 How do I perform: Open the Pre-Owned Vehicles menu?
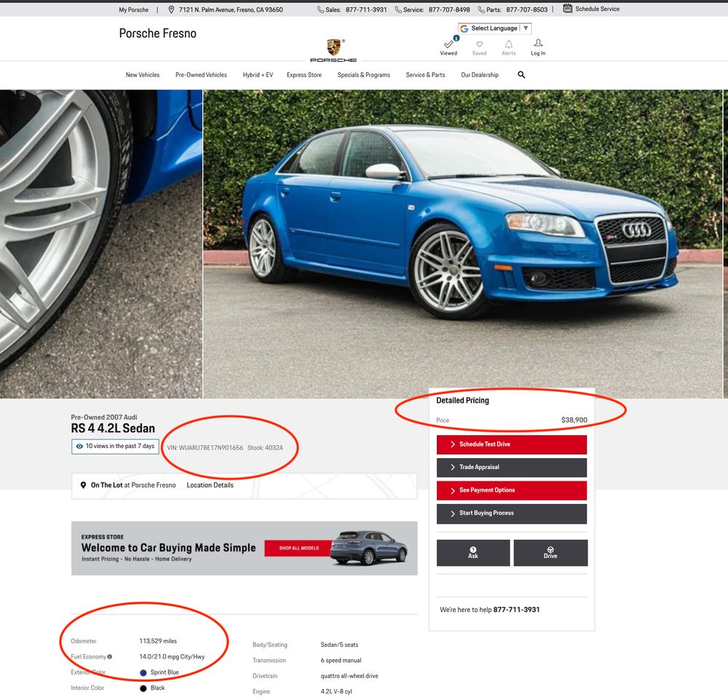coord(201,75)
